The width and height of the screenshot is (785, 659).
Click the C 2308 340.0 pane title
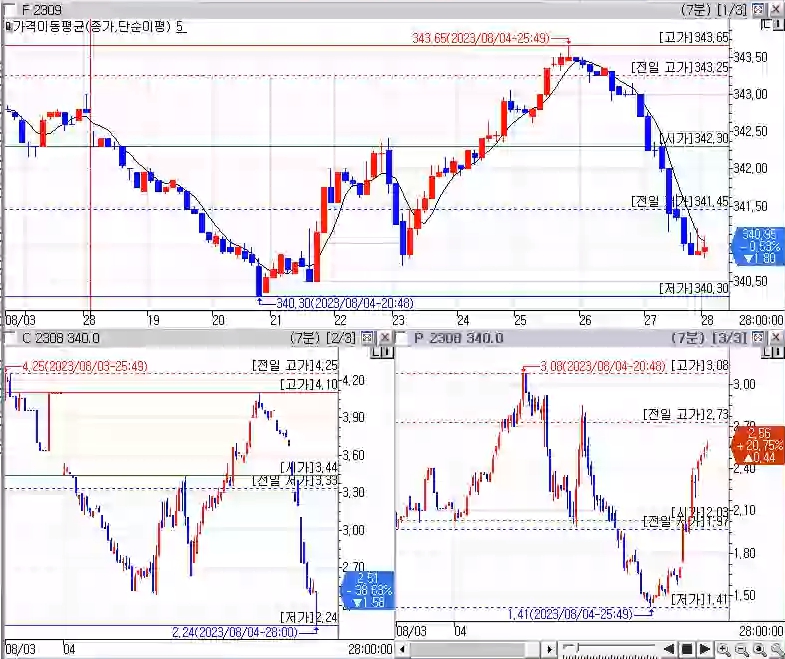click(x=61, y=338)
